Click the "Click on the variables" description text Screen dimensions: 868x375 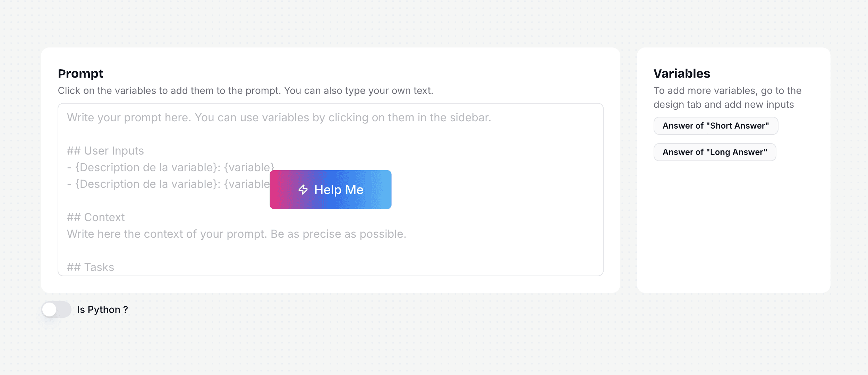click(246, 90)
